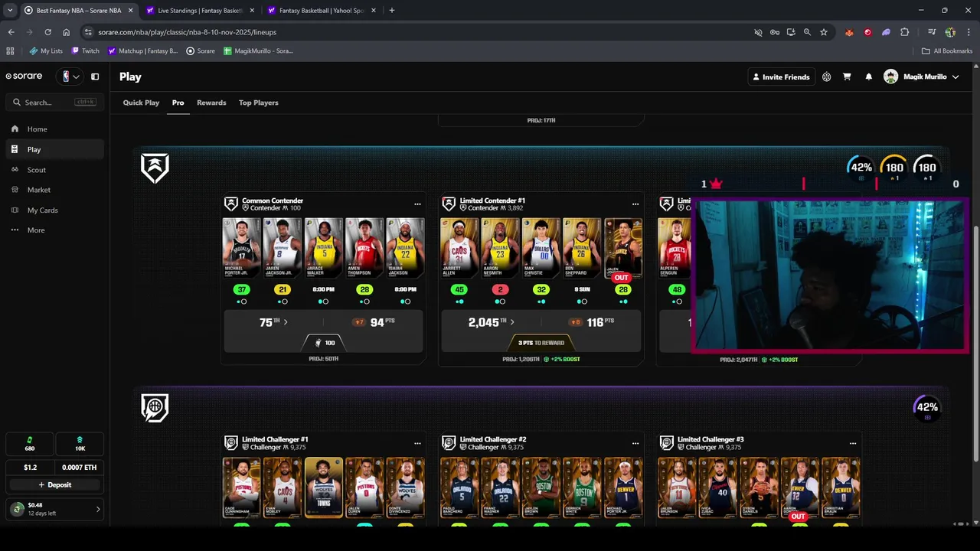Open the $0.48 12 days left panel

pos(54,509)
